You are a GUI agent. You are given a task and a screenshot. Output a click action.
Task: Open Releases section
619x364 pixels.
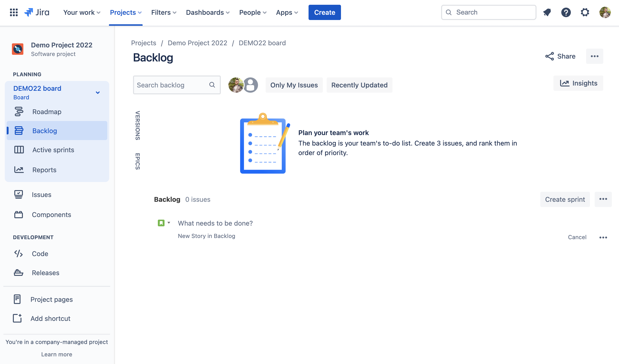tap(46, 273)
